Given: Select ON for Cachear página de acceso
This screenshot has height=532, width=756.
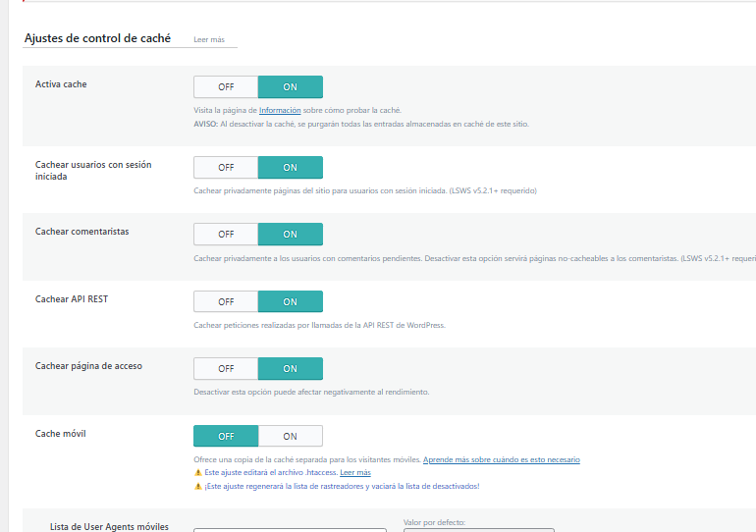Looking at the screenshot, I should (x=291, y=369).
